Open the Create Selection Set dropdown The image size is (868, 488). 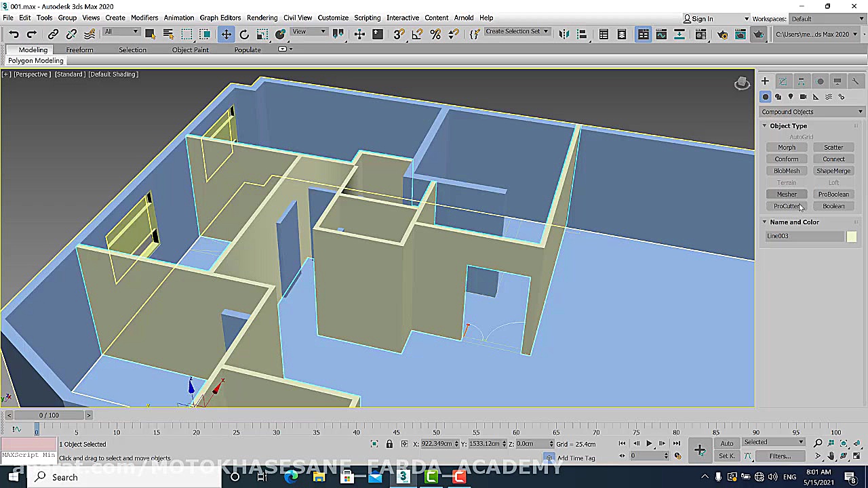pos(517,32)
